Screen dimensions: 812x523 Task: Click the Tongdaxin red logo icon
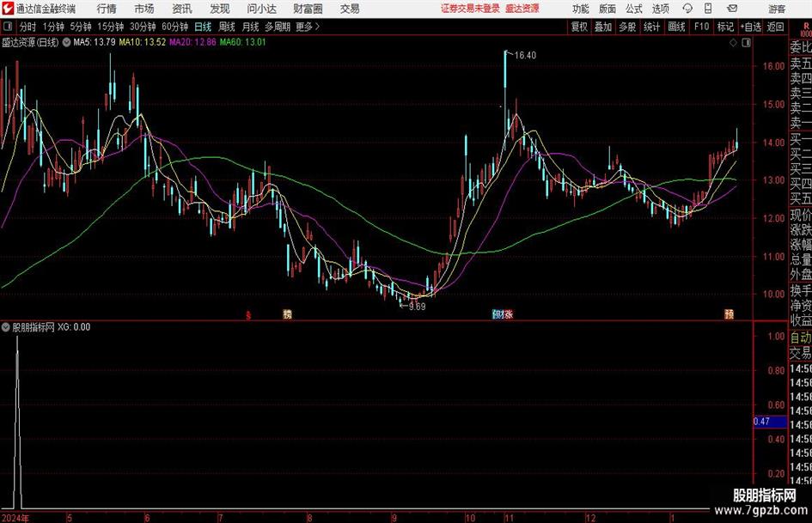(8, 9)
